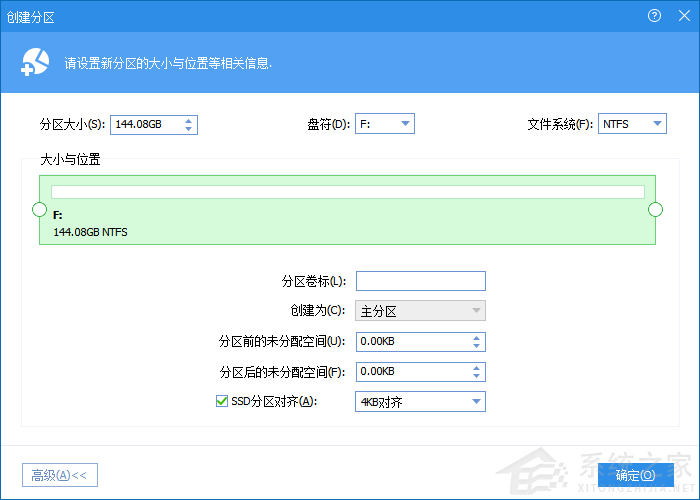Click the partition pie chart header icon
700x500 pixels.
[x=34, y=63]
